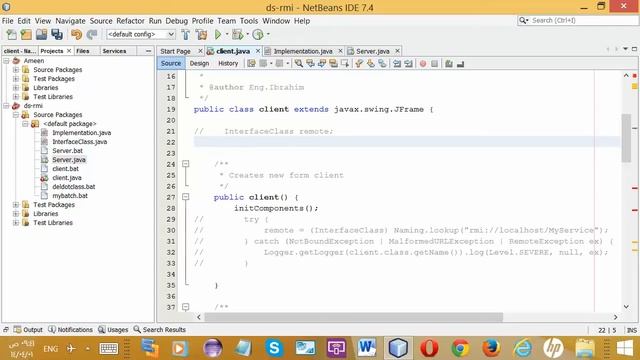Collapse the default package node
640x360 pixels.
pyautogui.click(x=25, y=124)
